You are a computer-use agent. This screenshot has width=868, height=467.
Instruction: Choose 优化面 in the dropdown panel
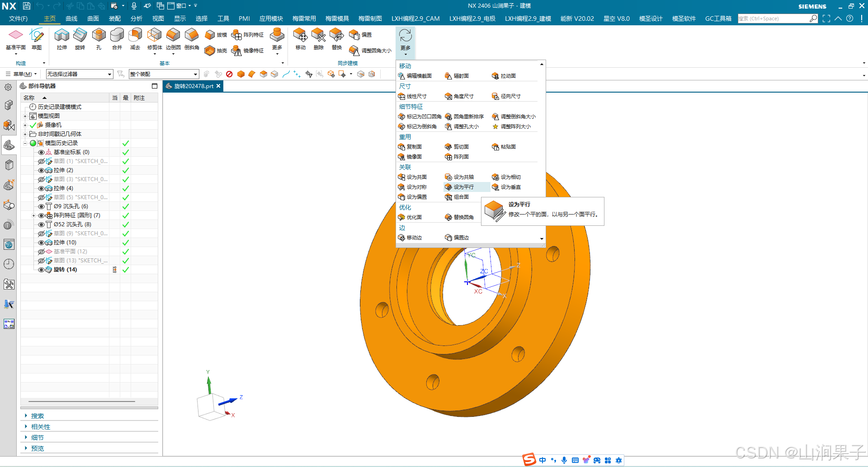tap(410, 217)
